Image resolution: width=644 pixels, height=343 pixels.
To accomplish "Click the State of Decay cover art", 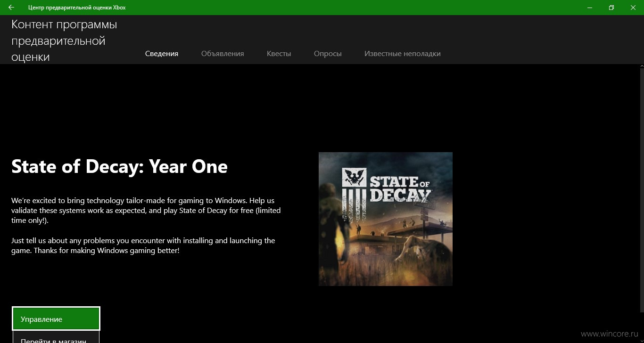I will (386, 219).
